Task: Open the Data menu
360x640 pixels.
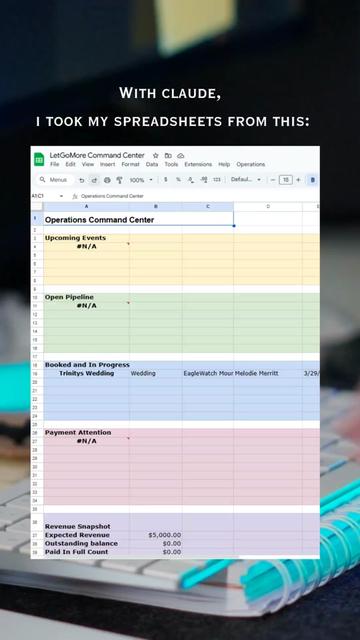Action: [x=152, y=164]
